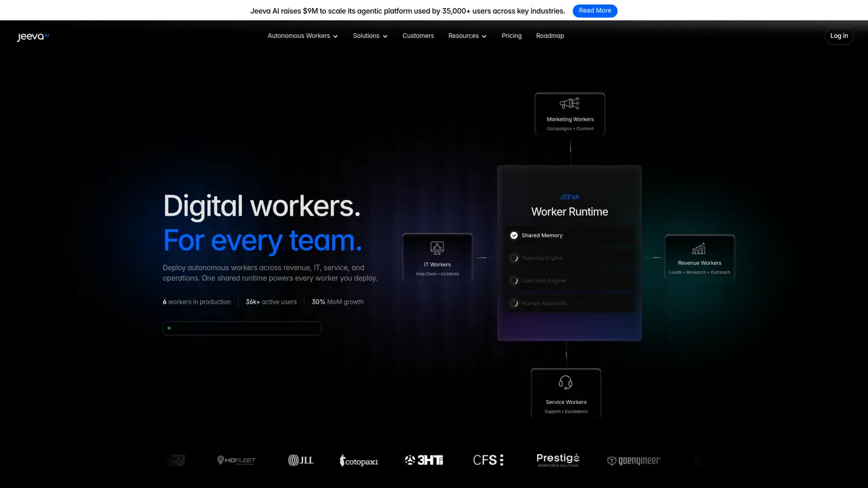Click the Planning Engine spinner icon
The image size is (868, 488).
coord(514,258)
